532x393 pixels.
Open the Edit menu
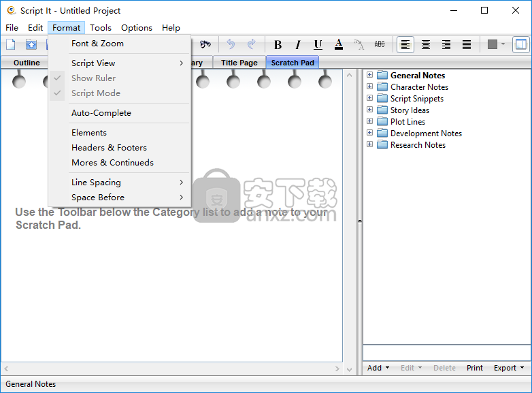coord(35,27)
